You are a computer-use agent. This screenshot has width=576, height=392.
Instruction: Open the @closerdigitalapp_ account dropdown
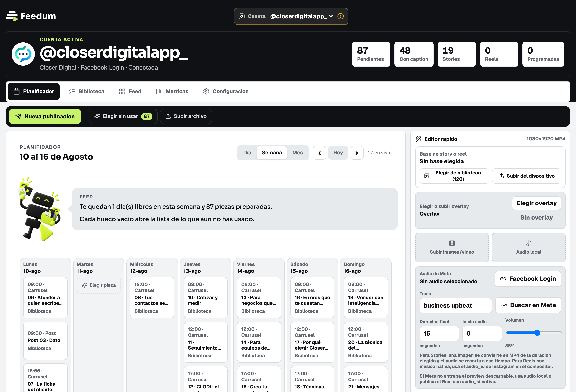pos(291,16)
